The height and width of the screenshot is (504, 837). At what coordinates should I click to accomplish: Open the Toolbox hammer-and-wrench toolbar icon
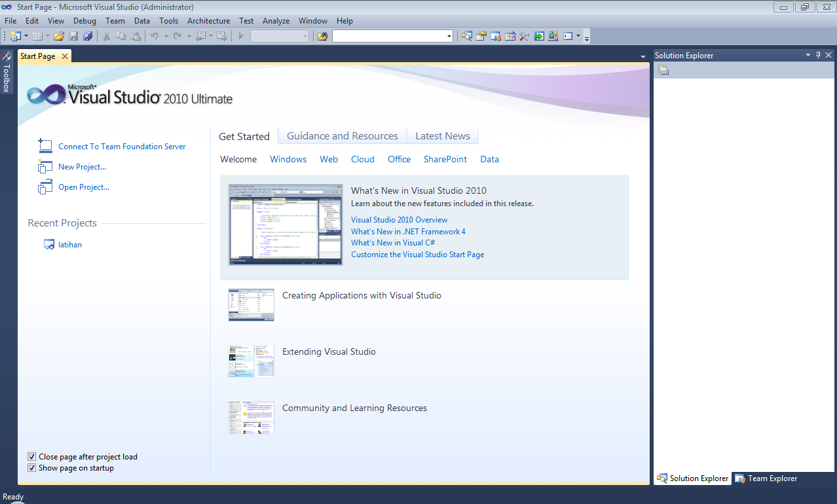click(x=525, y=36)
